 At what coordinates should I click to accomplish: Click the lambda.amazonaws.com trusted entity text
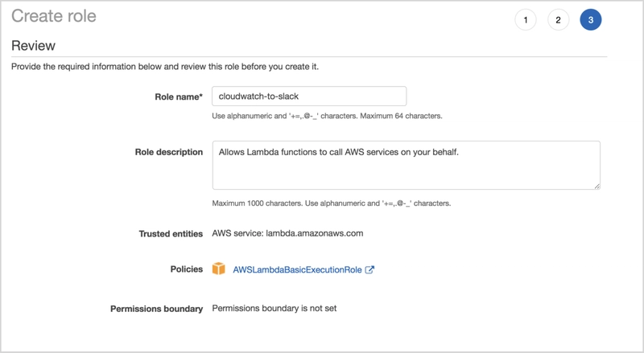(x=287, y=234)
